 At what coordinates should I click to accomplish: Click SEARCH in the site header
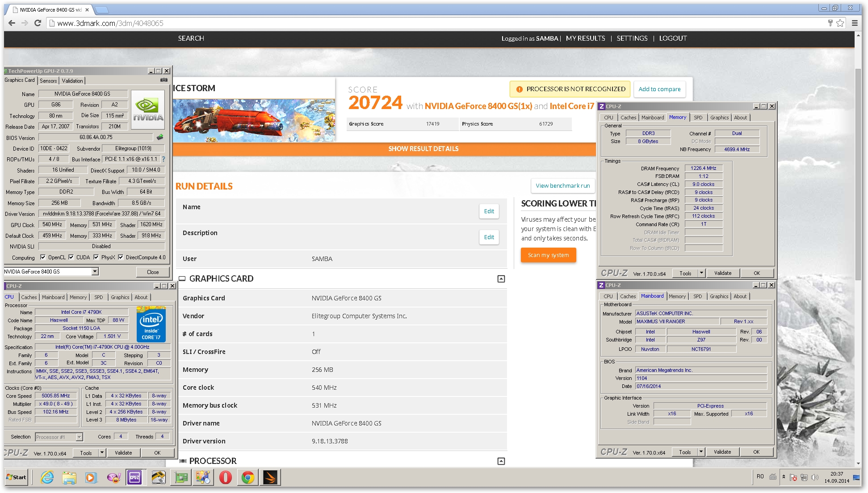191,38
